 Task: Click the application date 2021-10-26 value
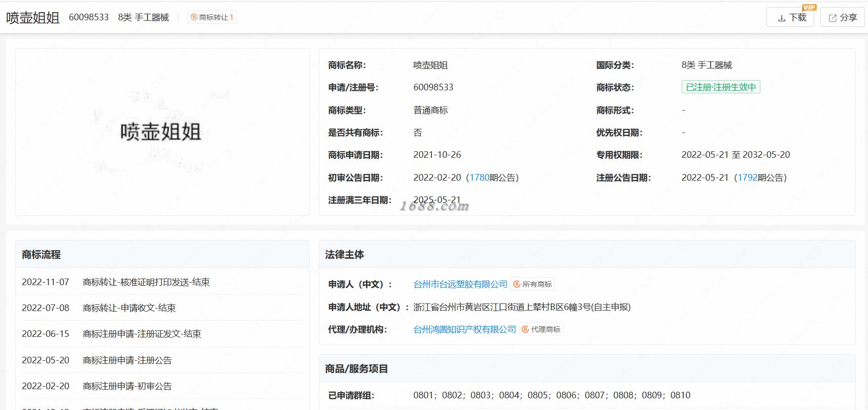click(x=437, y=155)
